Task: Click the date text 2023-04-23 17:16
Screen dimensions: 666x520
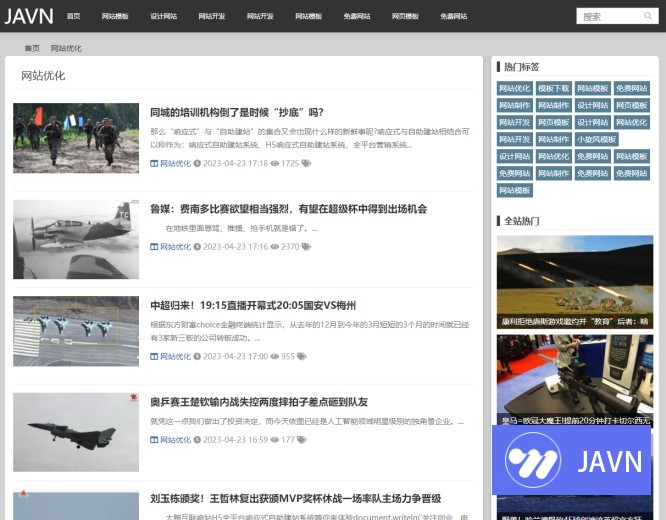Action: pyautogui.click(x=235, y=246)
